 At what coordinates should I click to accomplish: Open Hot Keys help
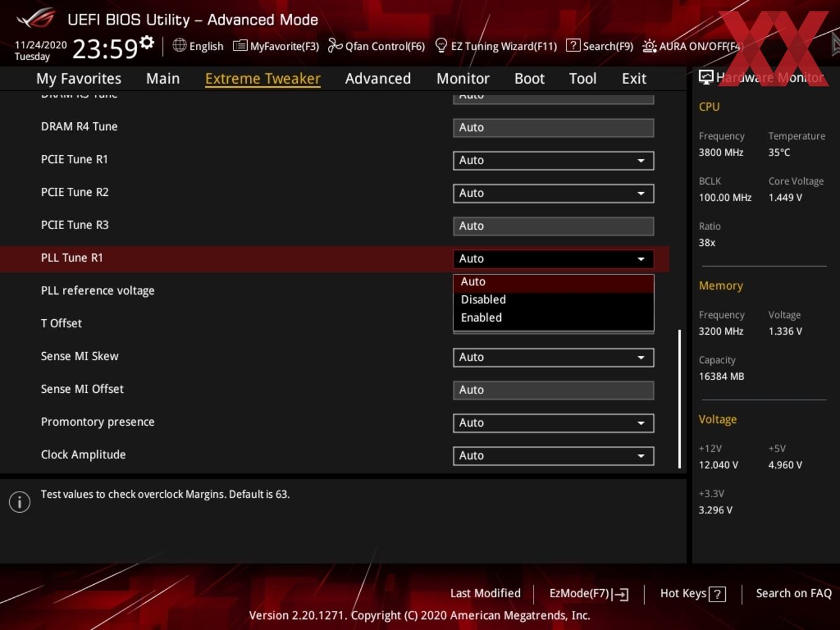coord(692,594)
